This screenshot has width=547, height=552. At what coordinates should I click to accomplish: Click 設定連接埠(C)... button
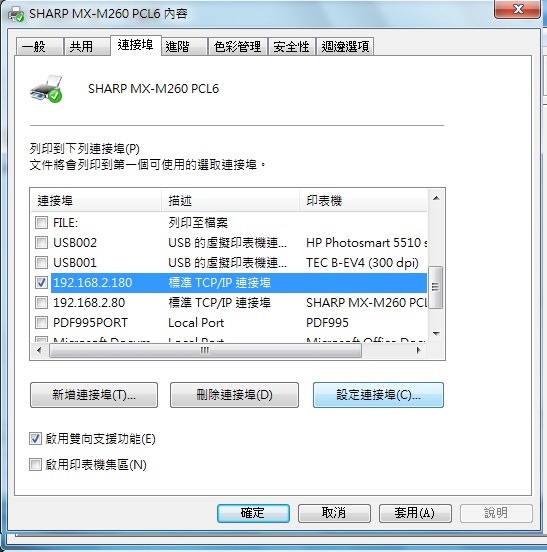tap(378, 395)
